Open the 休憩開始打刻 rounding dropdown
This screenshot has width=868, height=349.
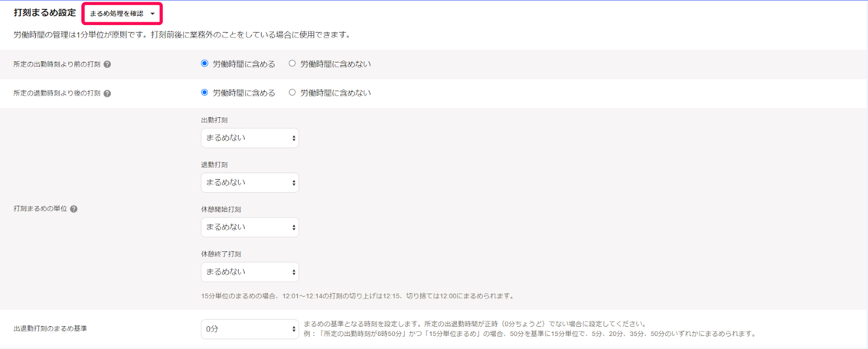point(250,227)
